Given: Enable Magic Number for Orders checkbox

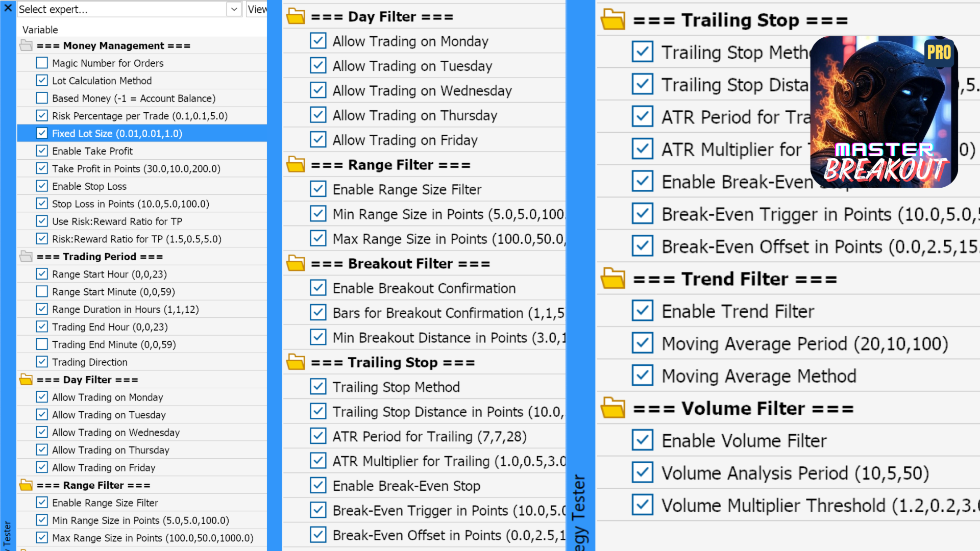Looking at the screenshot, I should click(42, 63).
